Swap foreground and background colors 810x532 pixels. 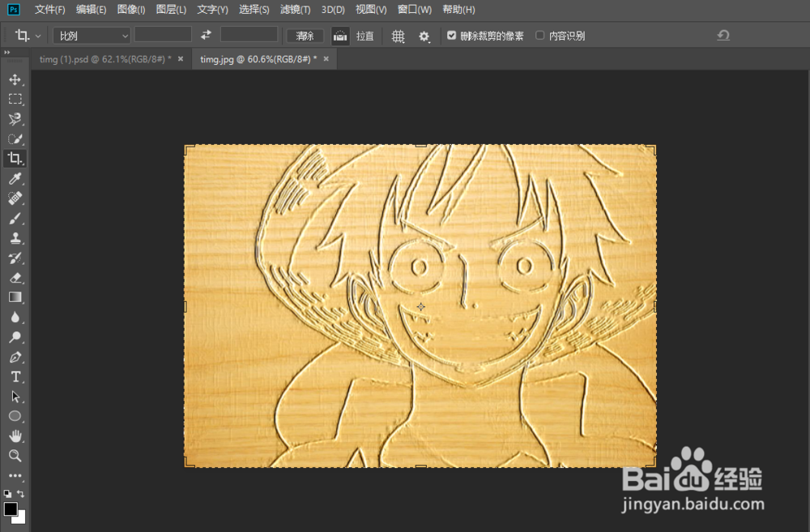pyautogui.click(x=21, y=493)
